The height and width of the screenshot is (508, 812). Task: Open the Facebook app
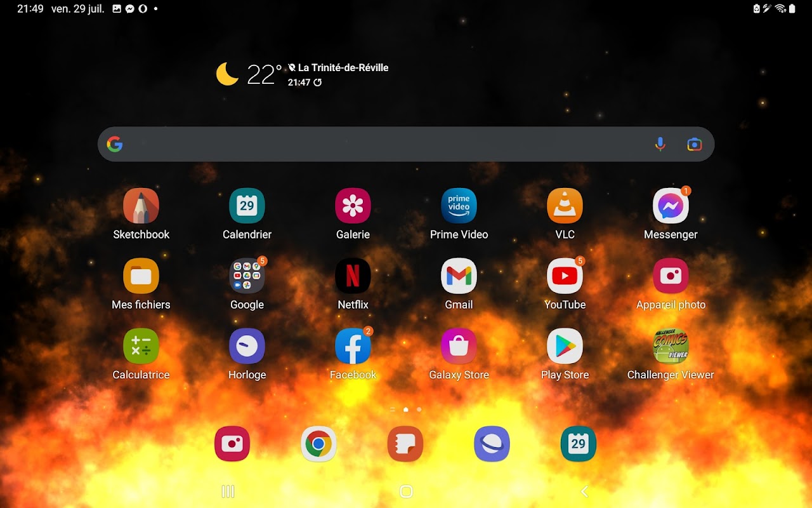click(x=353, y=346)
